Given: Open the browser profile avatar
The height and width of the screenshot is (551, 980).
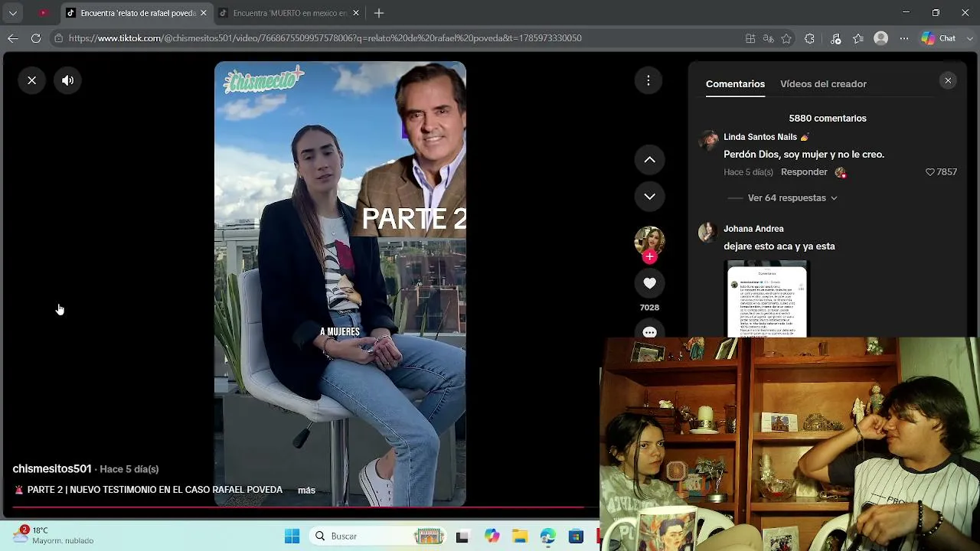Looking at the screenshot, I should [x=881, y=38].
